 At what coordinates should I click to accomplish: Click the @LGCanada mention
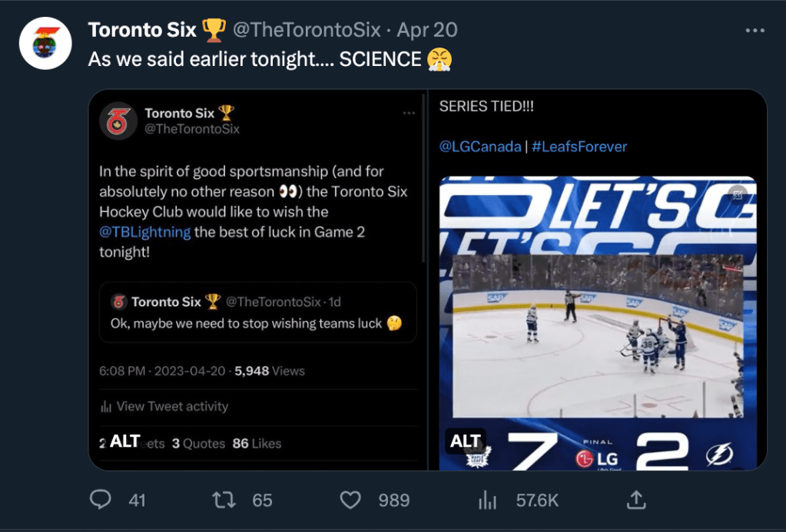pyautogui.click(x=480, y=146)
